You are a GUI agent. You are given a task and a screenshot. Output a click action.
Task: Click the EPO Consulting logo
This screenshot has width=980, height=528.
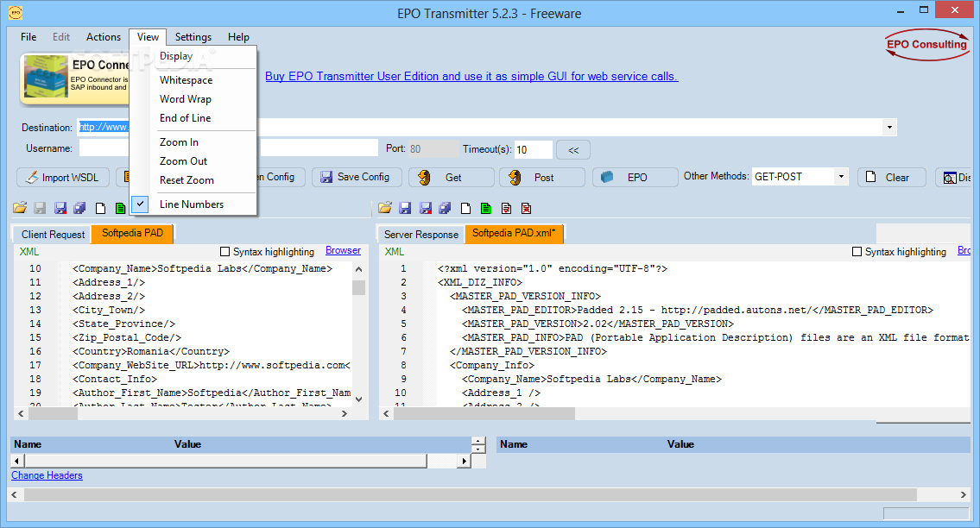point(926,45)
